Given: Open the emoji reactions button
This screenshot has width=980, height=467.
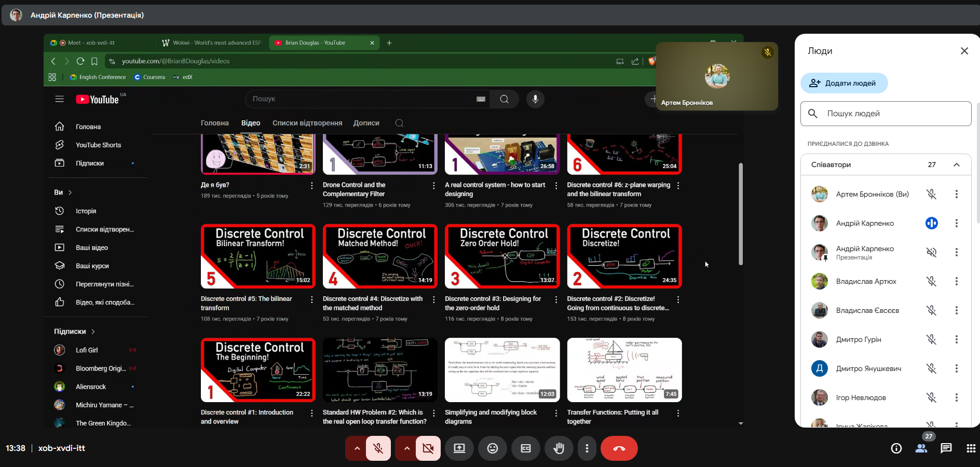Looking at the screenshot, I should 492,448.
